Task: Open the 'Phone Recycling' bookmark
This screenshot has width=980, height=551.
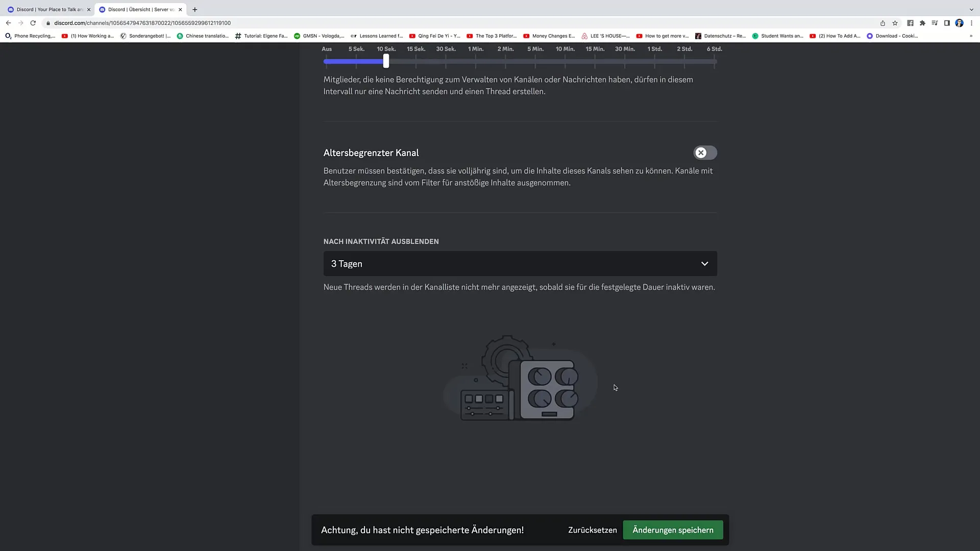Action: [x=30, y=36]
